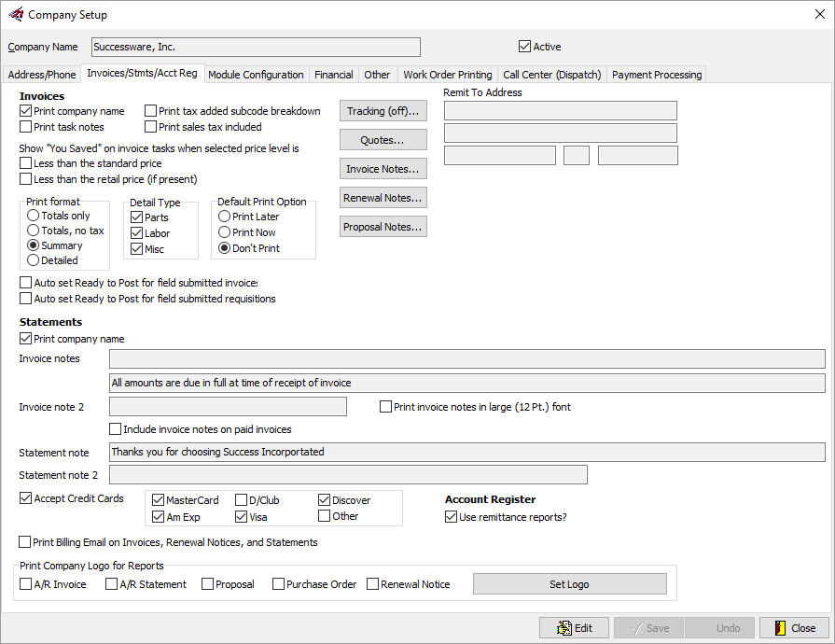Click the Set Logo button
Screen dimensions: 835x644
point(570,584)
